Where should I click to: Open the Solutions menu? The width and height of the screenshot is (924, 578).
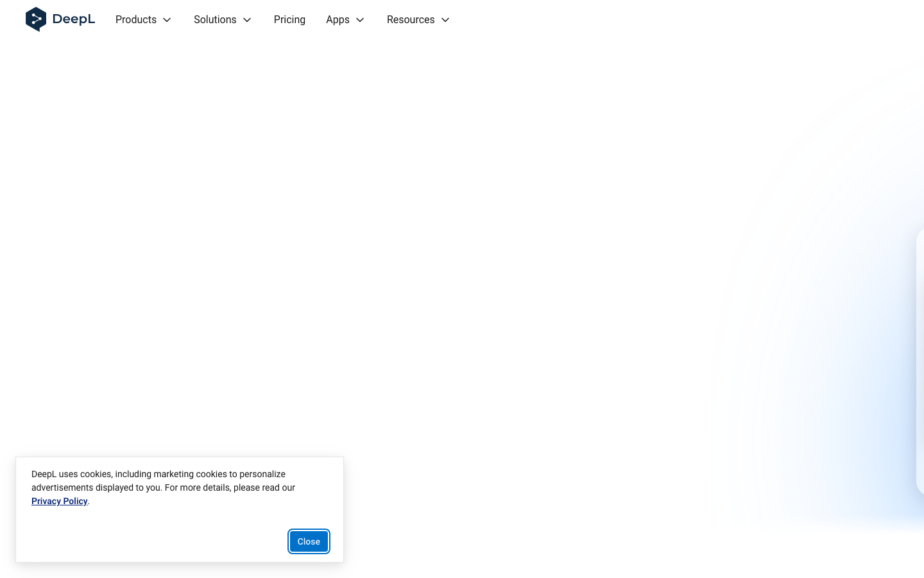[215, 20]
